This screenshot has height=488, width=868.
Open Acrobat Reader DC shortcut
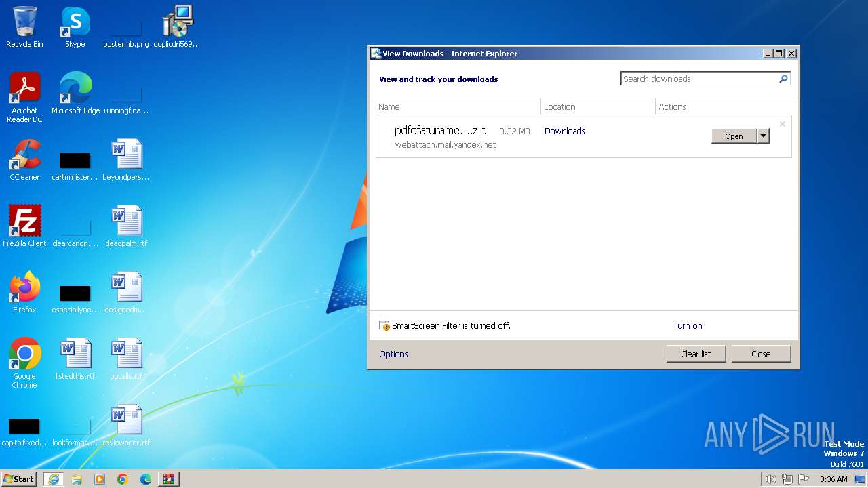click(24, 98)
